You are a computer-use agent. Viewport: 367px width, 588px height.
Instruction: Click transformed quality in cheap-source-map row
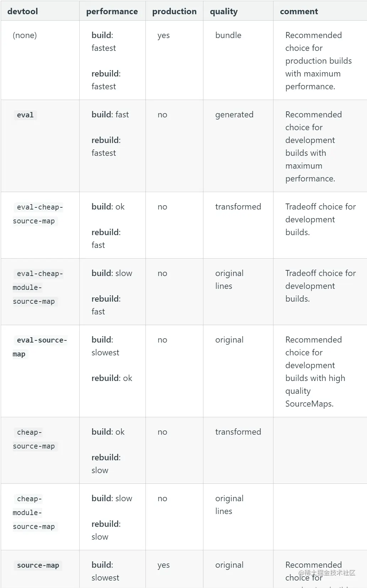[x=238, y=432]
